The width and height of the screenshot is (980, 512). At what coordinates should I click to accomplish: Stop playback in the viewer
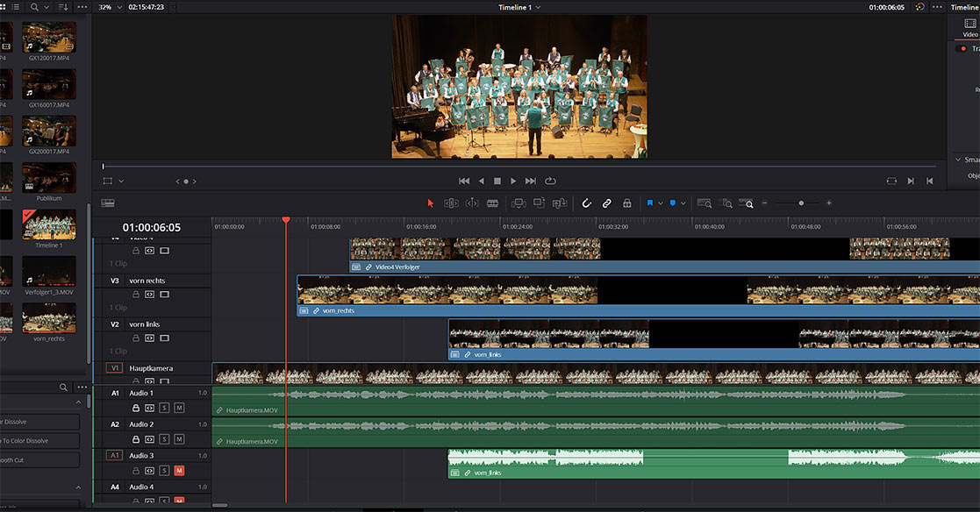coord(497,181)
